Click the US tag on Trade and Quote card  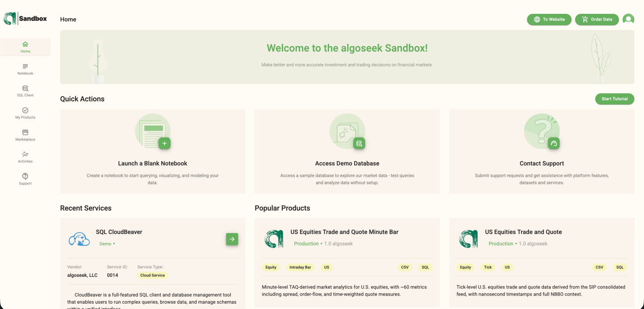click(x=507, y=267)
